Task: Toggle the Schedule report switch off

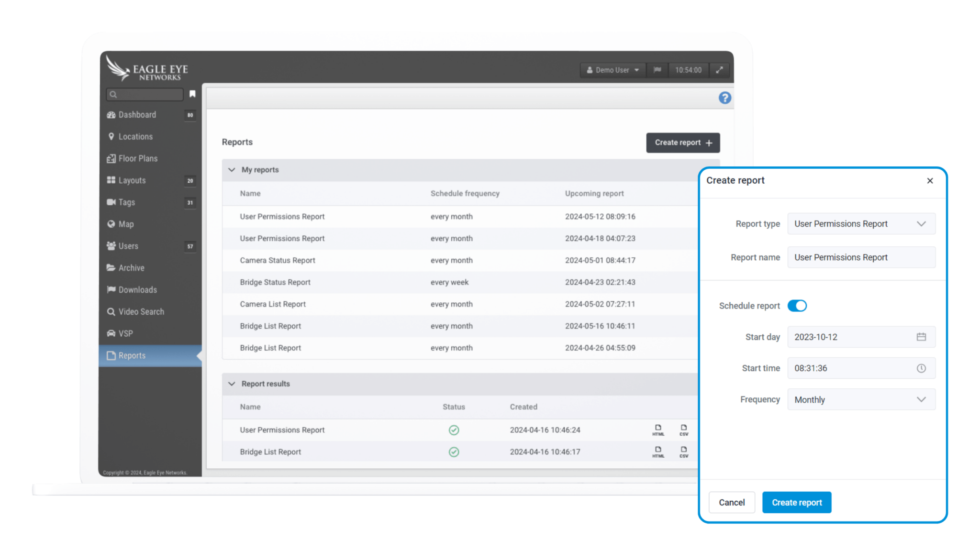Action: (797, 306)
